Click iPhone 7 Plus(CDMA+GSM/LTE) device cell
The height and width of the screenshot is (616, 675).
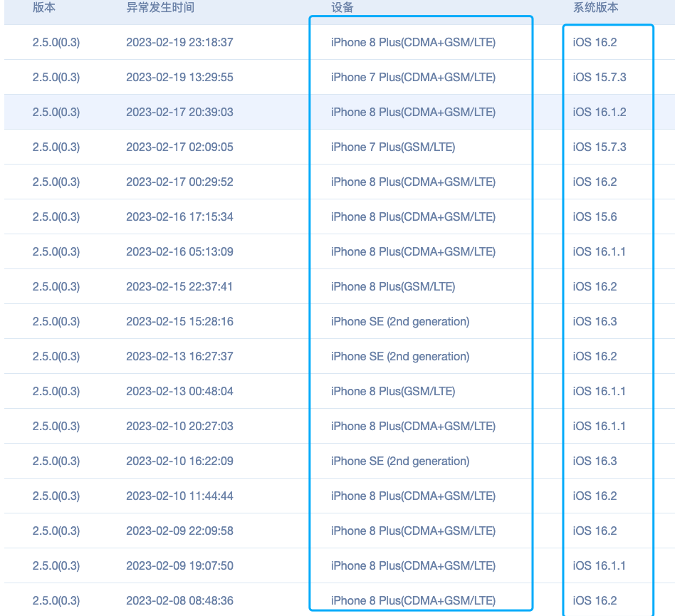(x=413, y=77)
